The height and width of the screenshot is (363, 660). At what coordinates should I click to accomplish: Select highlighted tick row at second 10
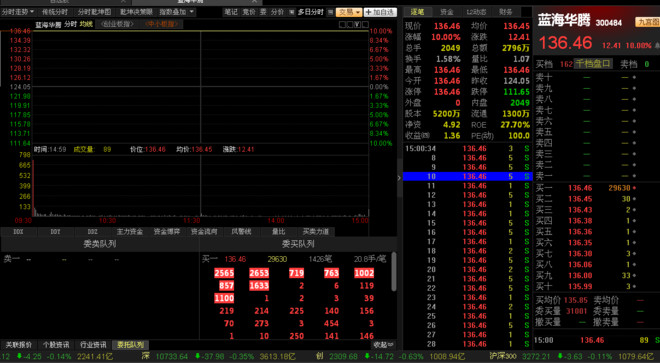point(467,176)
